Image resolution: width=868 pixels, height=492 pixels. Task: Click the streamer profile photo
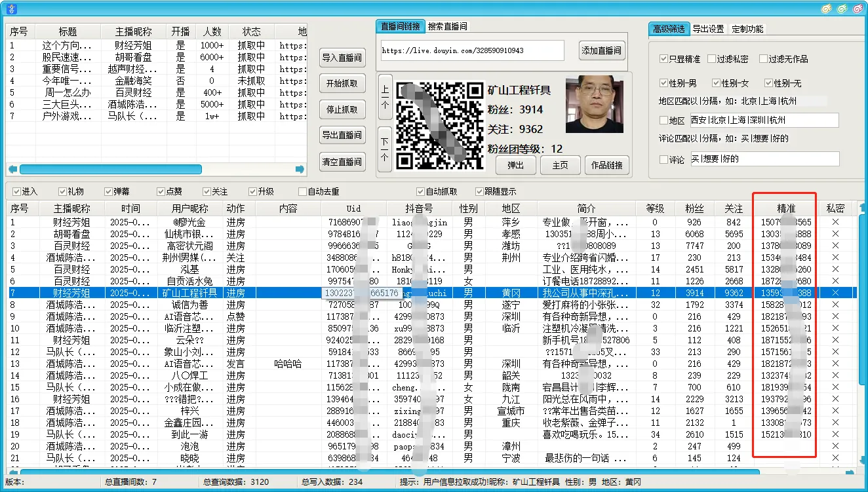point(595,104)
